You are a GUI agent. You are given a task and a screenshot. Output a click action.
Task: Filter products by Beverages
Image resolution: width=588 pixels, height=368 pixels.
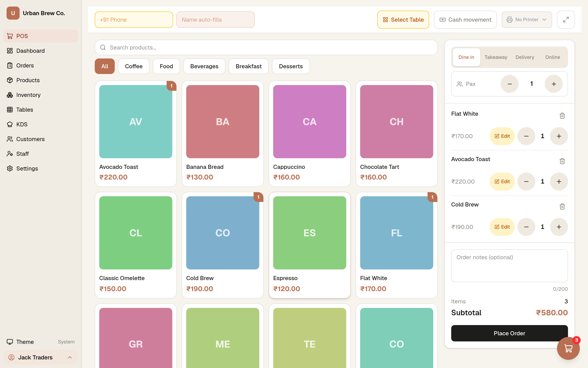204,66
